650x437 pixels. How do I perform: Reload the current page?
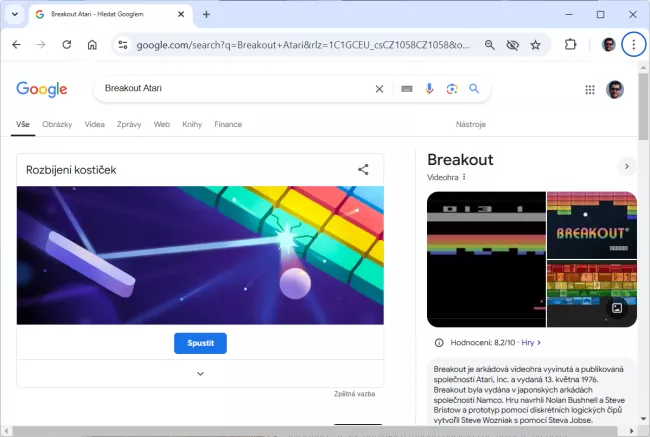[67, 44]
